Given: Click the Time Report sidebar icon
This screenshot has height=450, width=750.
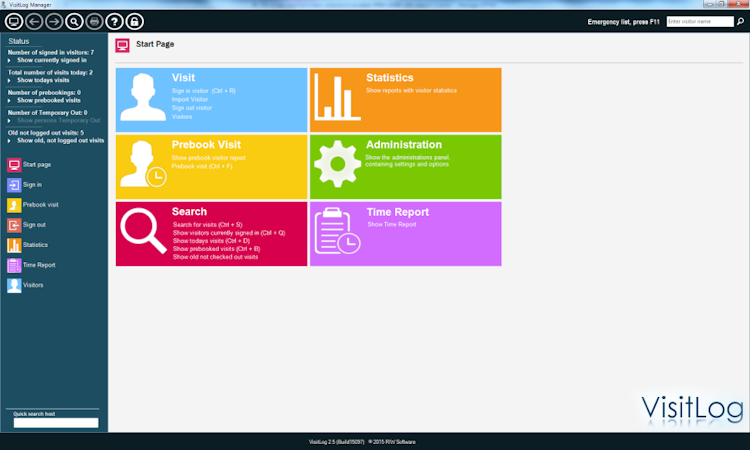Looking at the screenshot, I should point(14,265).
